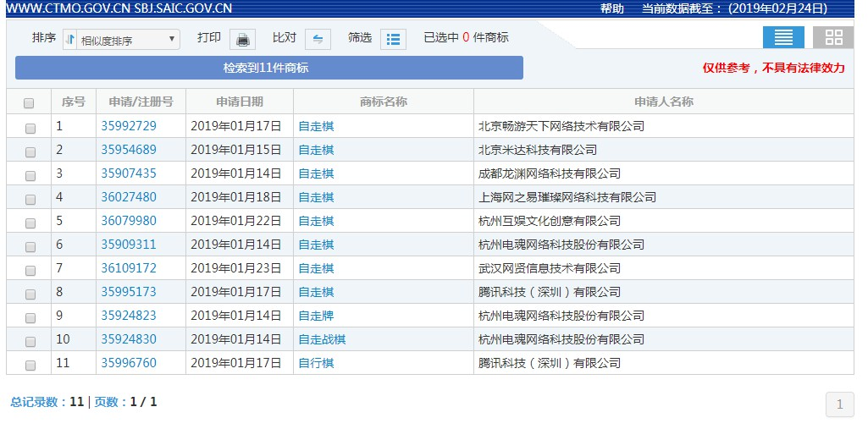
Task: Open trademark name 自走战棋
Action: pyautogui.click(x=322, y=339)
